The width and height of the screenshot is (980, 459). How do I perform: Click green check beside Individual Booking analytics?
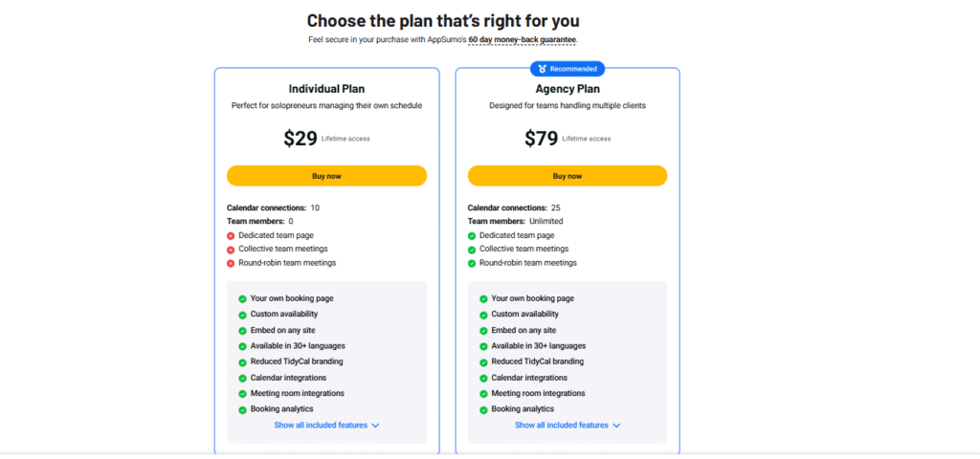[x=242, y=410]
